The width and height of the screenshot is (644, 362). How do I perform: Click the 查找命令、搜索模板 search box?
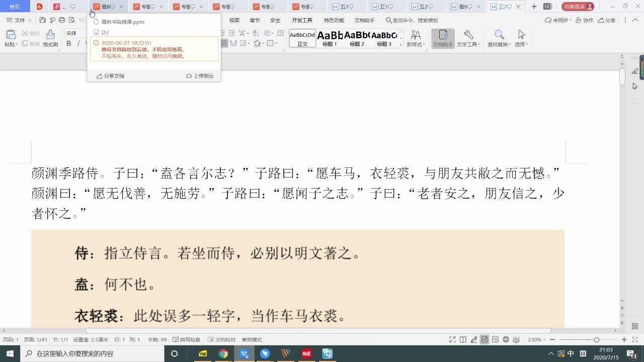[x=412, y=20]
